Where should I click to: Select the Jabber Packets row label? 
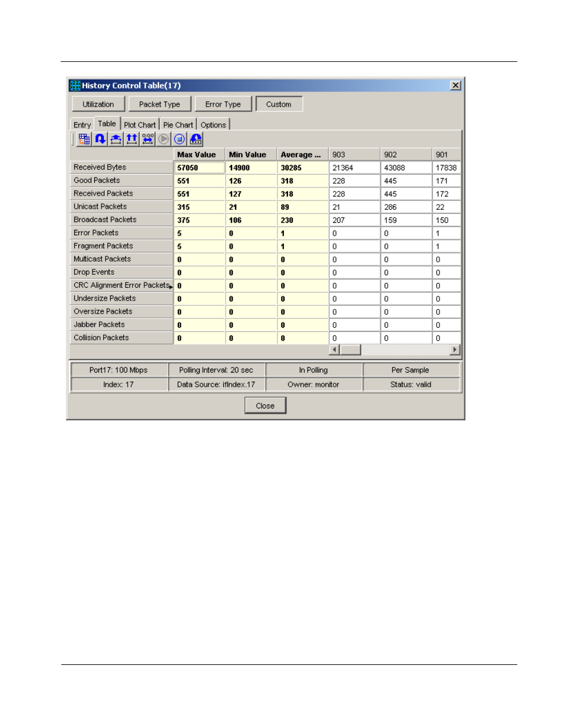(121, 325)
